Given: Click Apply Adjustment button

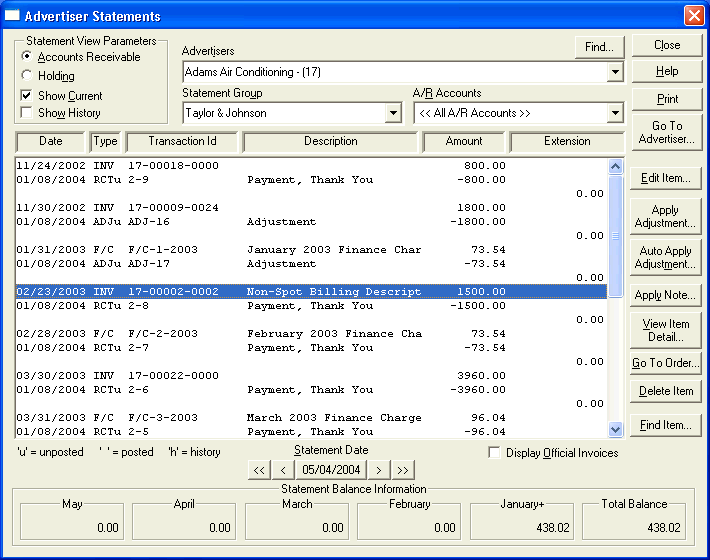Looking at the screenshot, I should [666, 216].
